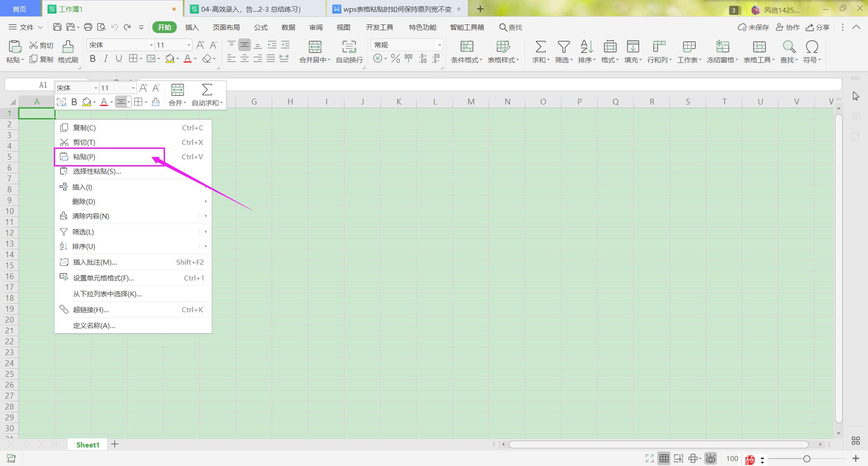This screenshot has height=466, width=868.
Task: Open the number format dropdown (常规)
Action: pos(439,45)
